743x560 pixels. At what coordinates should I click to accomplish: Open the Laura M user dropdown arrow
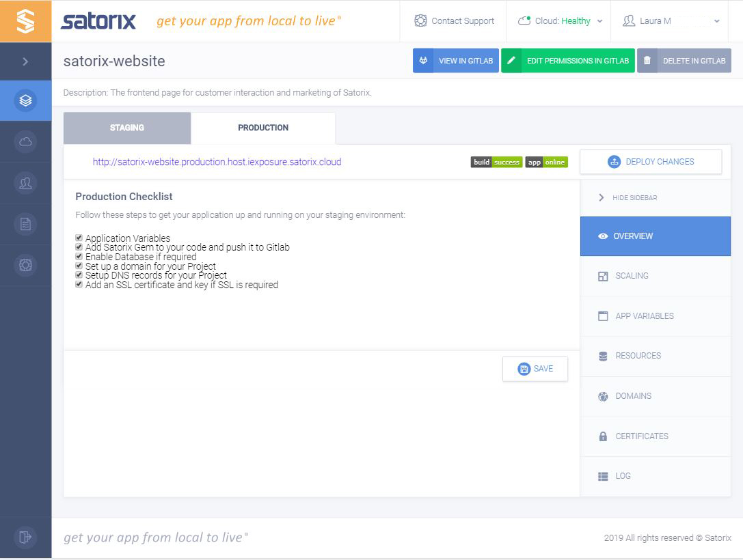click(x=717, y=20)
